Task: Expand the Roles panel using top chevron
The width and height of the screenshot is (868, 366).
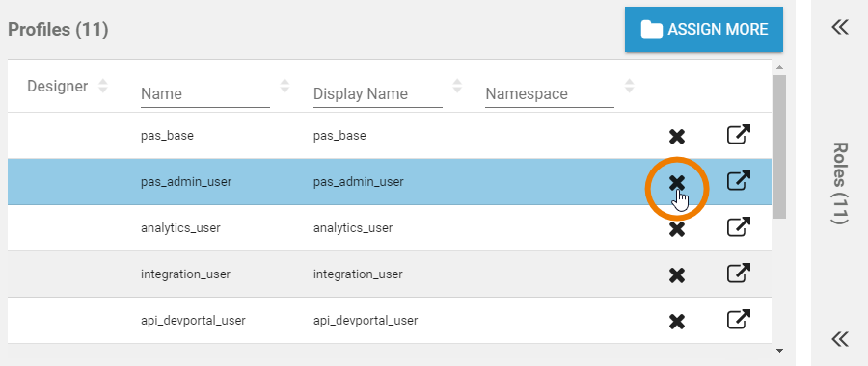Action: point(840,27)
